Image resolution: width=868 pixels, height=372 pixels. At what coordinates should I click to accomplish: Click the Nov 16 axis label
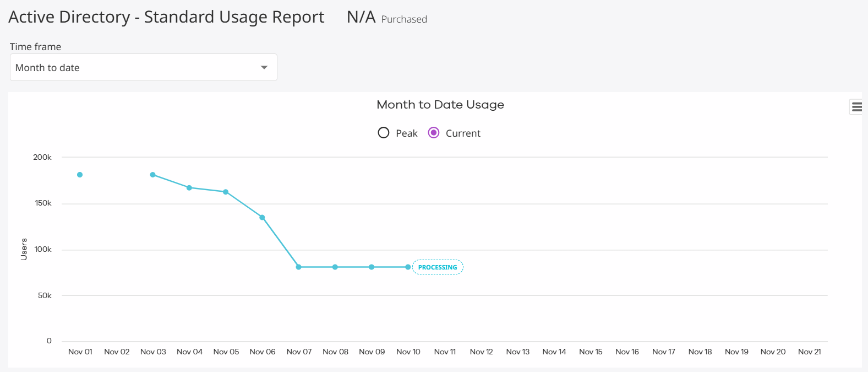point(627,352)
